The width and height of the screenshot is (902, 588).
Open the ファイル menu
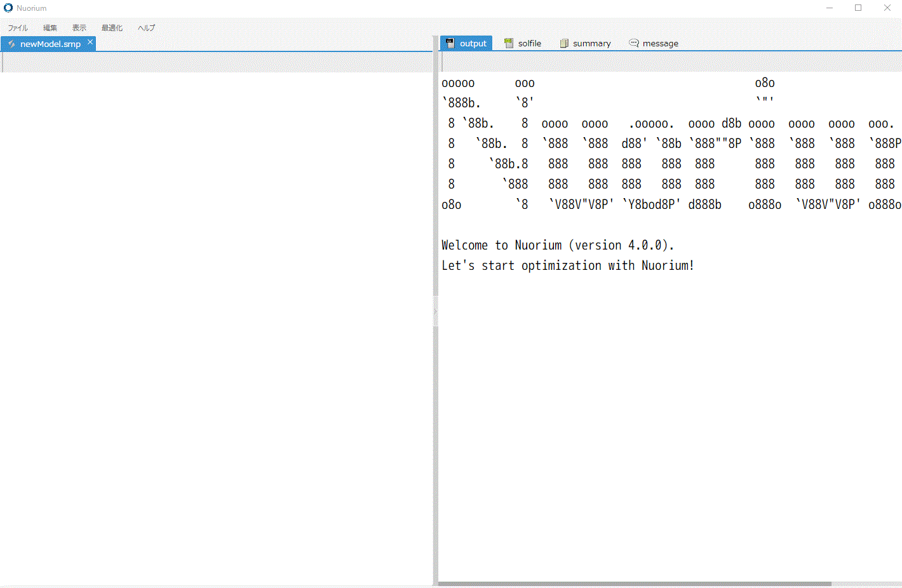[x=18, y=28]
